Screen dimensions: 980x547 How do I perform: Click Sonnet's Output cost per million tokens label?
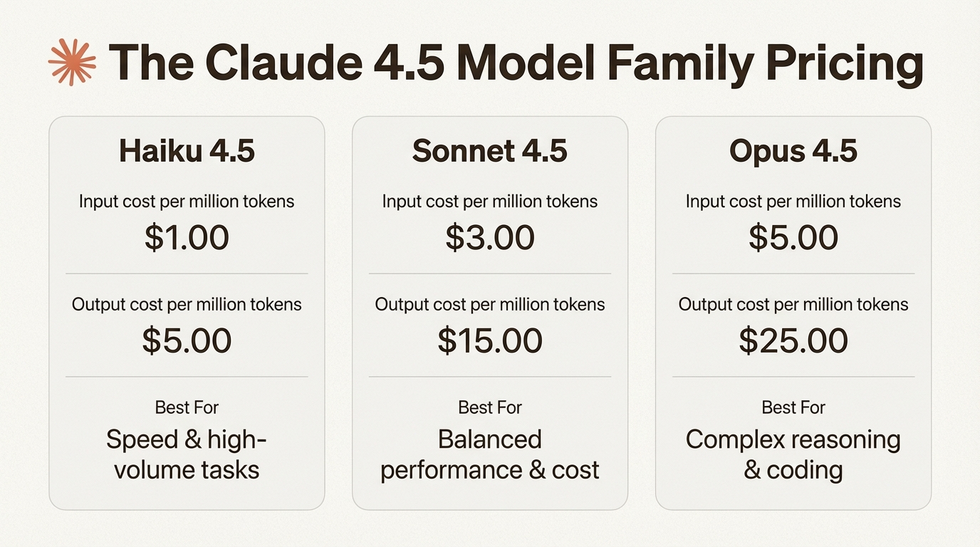[490, 304]
